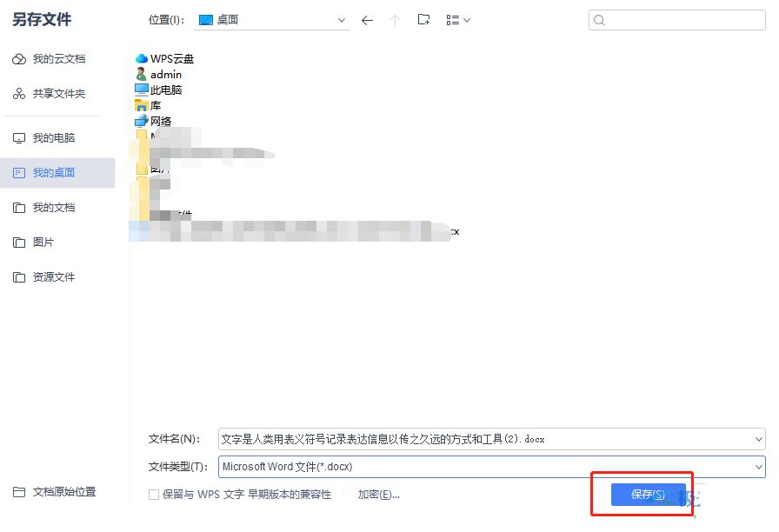Open 资源文件 in sidebar
This screenshot has height=532, width=779.
(54, 276)
